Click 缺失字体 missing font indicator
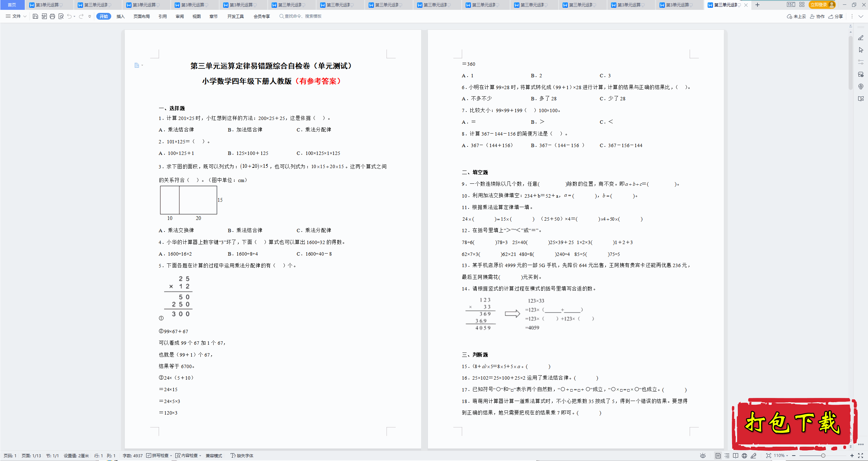This screenshot has height=461, width=868. [x=242, y=456]
